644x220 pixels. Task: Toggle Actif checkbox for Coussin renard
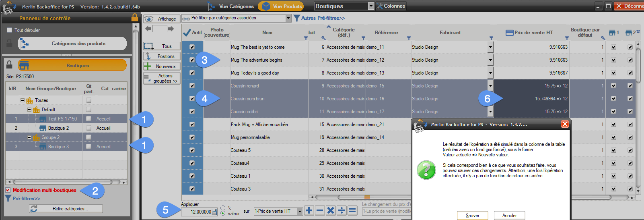click(x=192, y=86)
